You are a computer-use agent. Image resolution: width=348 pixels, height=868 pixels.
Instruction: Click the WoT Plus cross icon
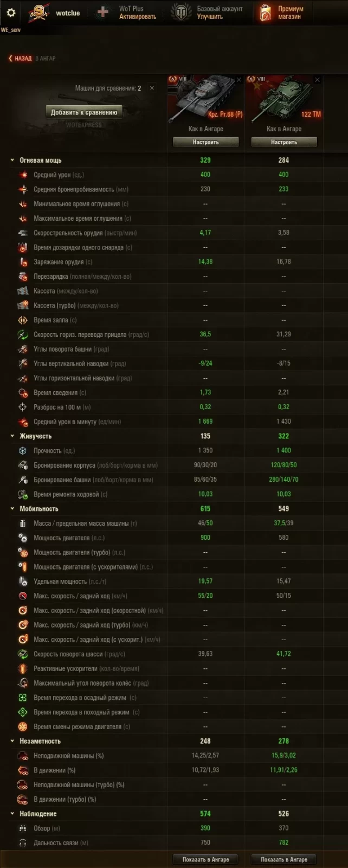[x=103, y=12]
